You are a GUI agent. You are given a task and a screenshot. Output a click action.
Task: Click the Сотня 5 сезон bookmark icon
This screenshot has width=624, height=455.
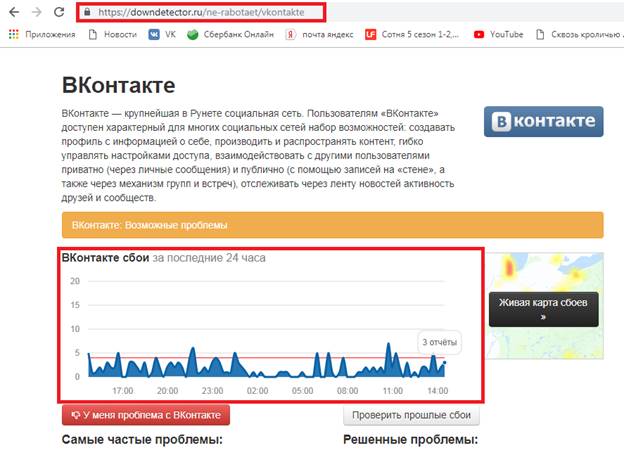pyautogui.click(x=370, y=35)
